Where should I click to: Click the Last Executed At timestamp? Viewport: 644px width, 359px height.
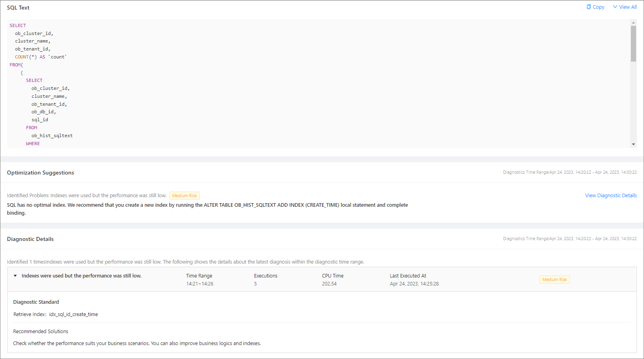click(414, 284)
